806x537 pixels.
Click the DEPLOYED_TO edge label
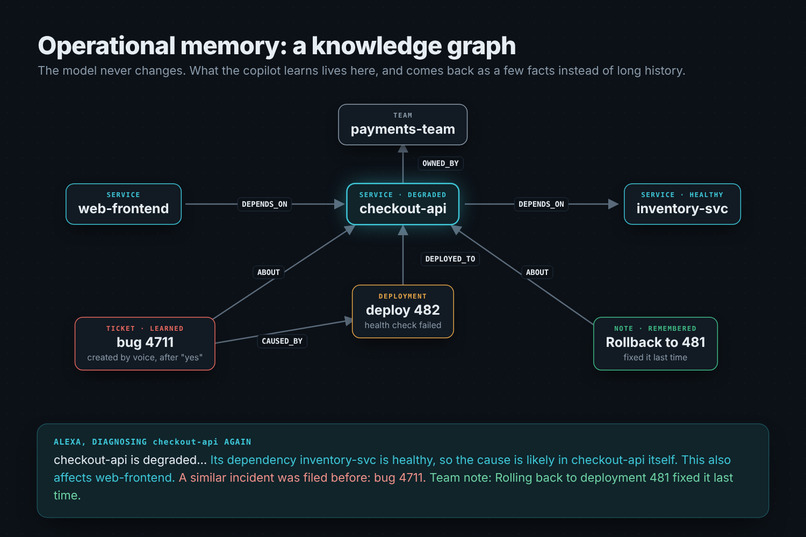450,259
